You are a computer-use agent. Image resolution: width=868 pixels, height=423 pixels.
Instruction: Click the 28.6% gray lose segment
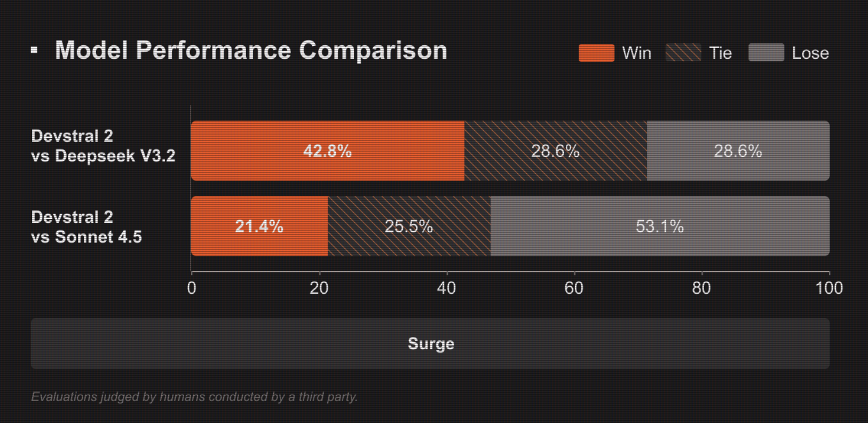738,151
